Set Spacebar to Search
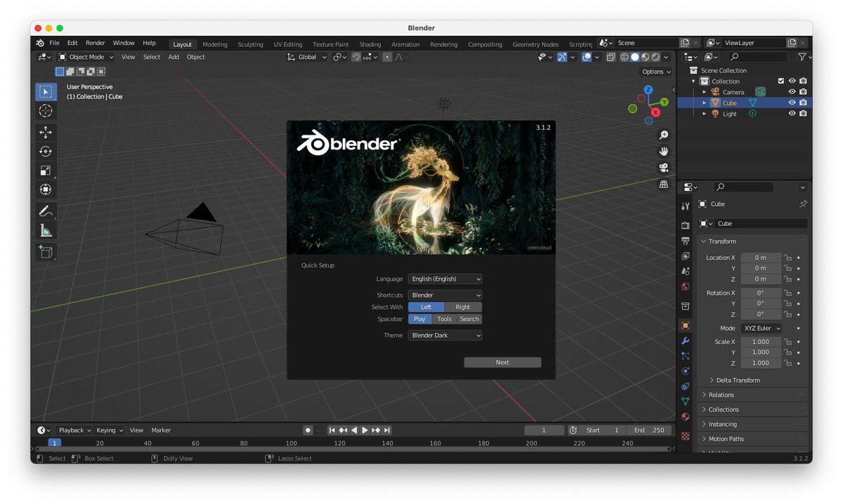Viewport: 843px width, 504px height. (469, 319)
